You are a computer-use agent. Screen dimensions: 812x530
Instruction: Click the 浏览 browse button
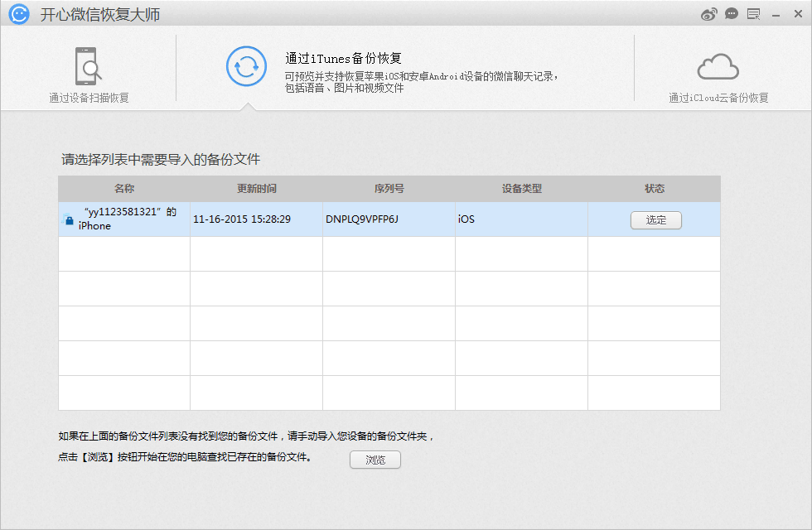pyautogui.click(x=375, y=460)
